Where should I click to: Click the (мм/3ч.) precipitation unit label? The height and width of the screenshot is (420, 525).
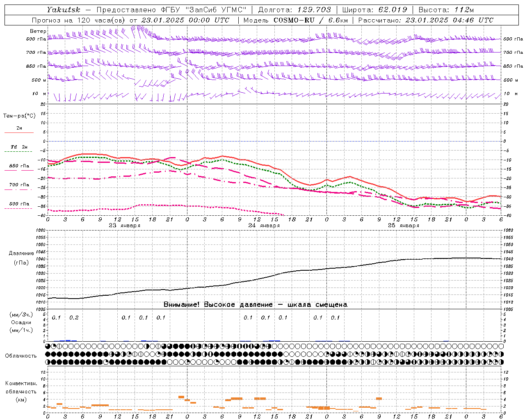(21, 315)
